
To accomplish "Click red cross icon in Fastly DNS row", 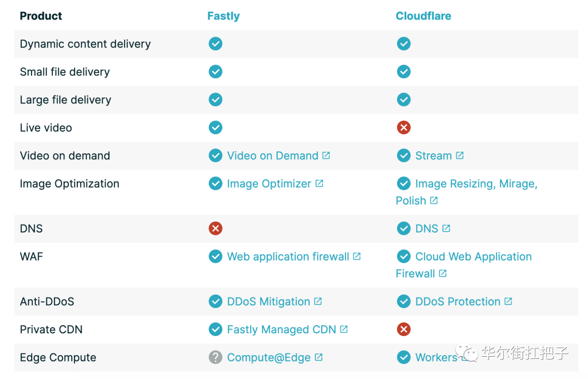I will 216,228.
